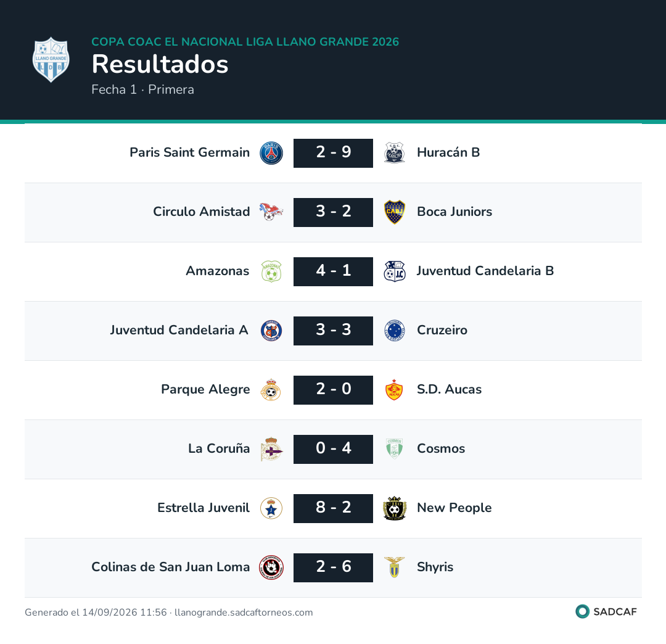
Task: Select the Amazonas green crest
Action: 271,271
